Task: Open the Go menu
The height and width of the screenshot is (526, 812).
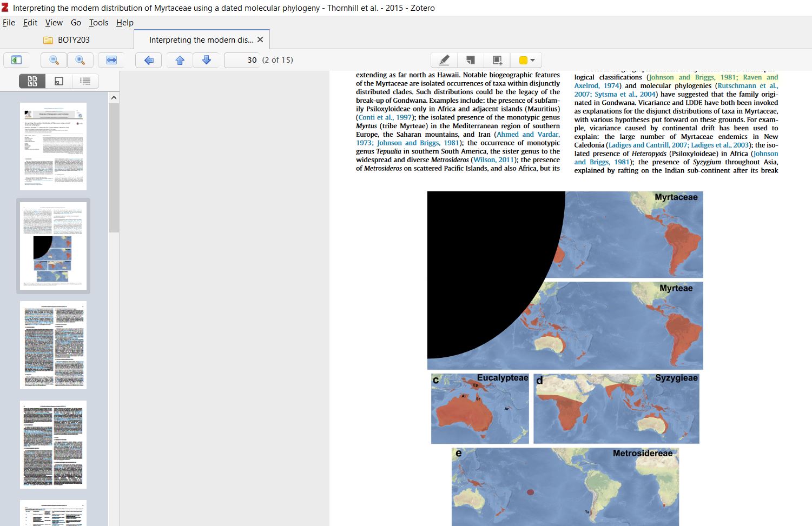Action: (76, 23)
